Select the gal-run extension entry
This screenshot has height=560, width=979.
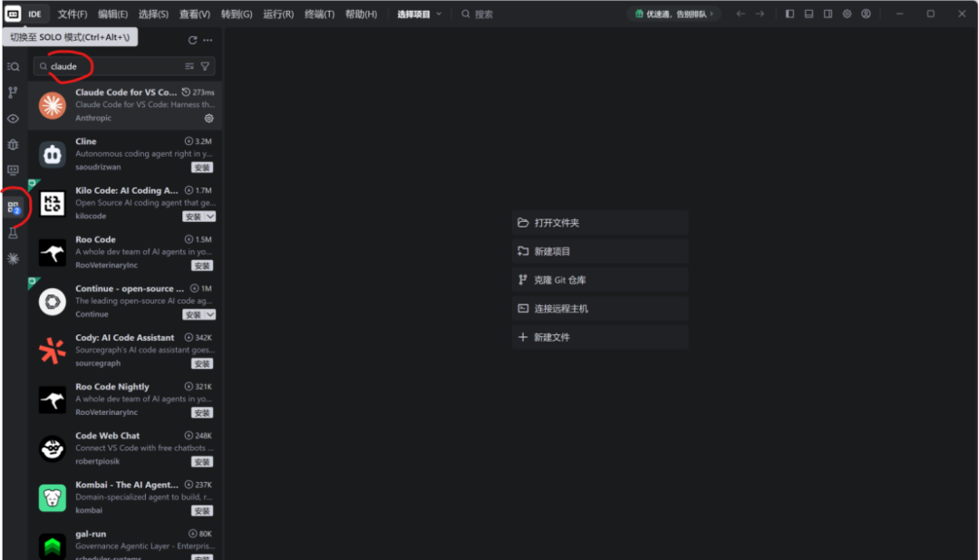(x=125, y=543)
